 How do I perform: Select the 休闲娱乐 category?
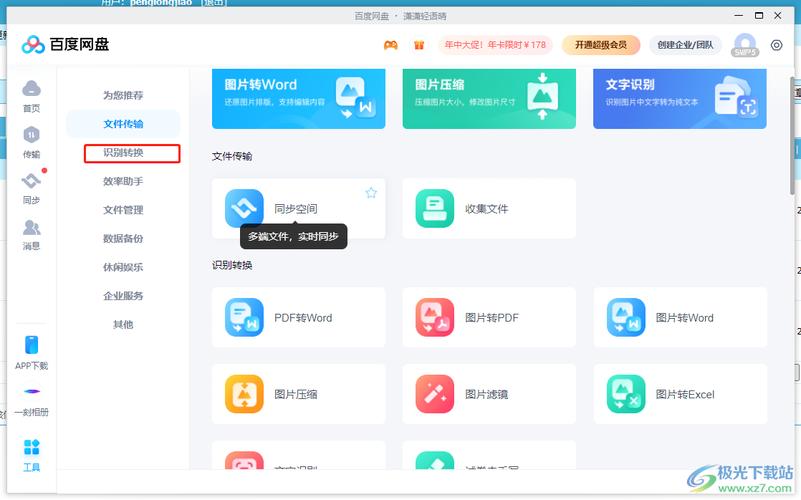click(123, 267)
